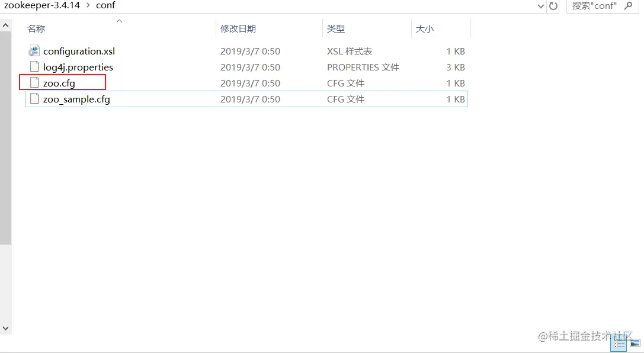Click the zoo_sample.cfg file icon
The height and width of the screenshot is (353, 644).
34,99
